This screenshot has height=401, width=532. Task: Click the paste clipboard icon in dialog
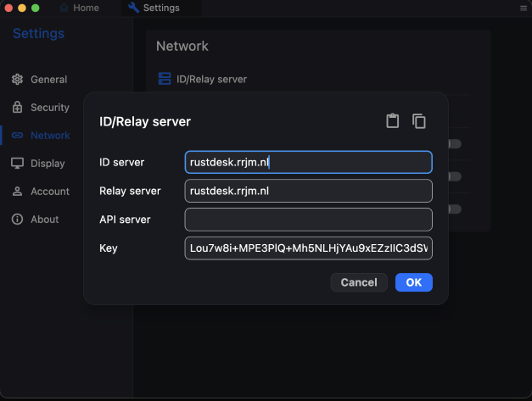pyautogui.click(x=393, y=120)
